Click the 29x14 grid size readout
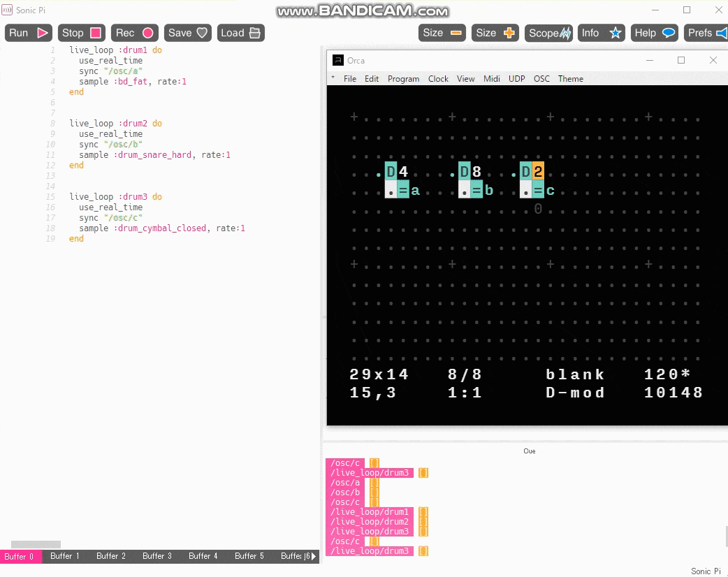The height and width of the screenshot is (577, 728). 379,374
